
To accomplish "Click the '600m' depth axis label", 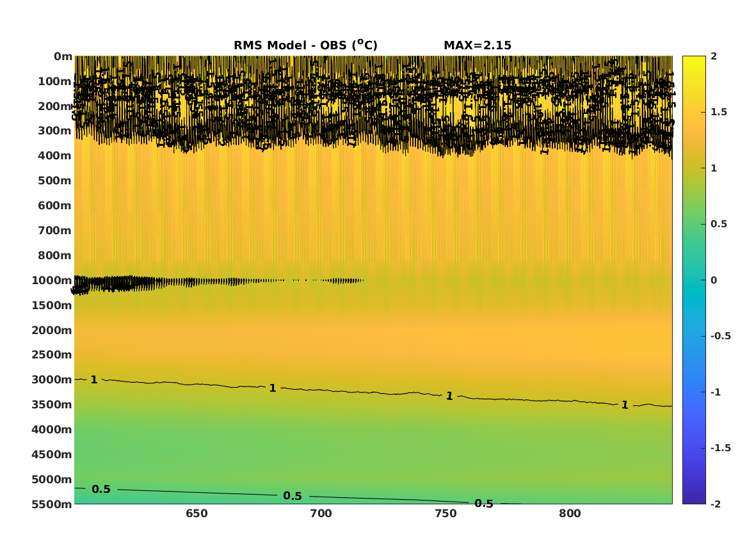I will [x=55, y=205].
